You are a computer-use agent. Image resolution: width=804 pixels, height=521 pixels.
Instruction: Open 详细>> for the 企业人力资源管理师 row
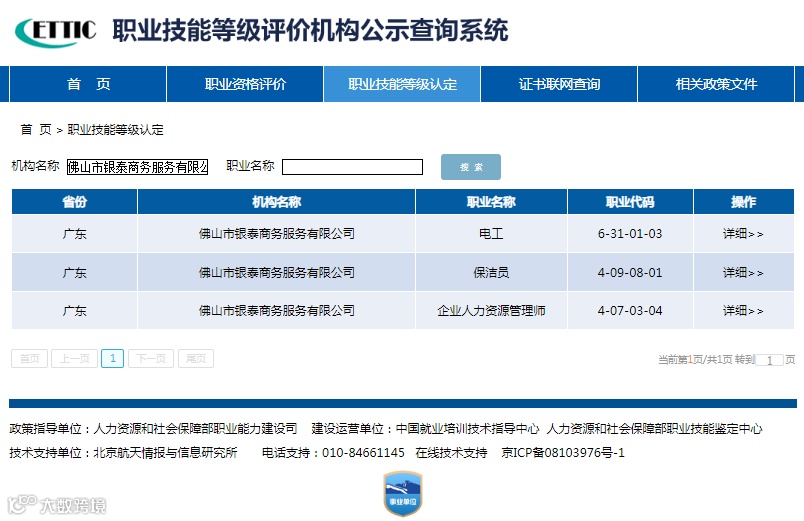(x=743, y=311)
